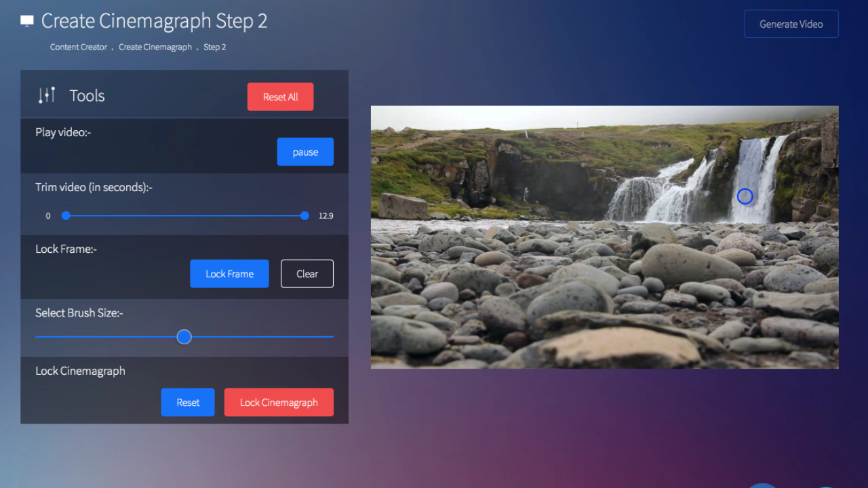The width and height of the screenshot is (868, 488).
Task: Click the sliders icon in Tools header
Action: pyautogui.click(x=47, y=96)
